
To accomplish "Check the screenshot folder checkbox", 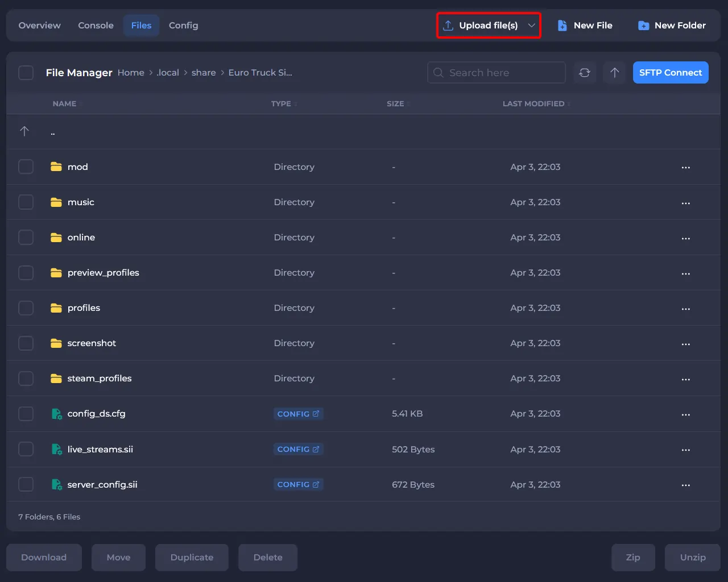I will 26,343.
